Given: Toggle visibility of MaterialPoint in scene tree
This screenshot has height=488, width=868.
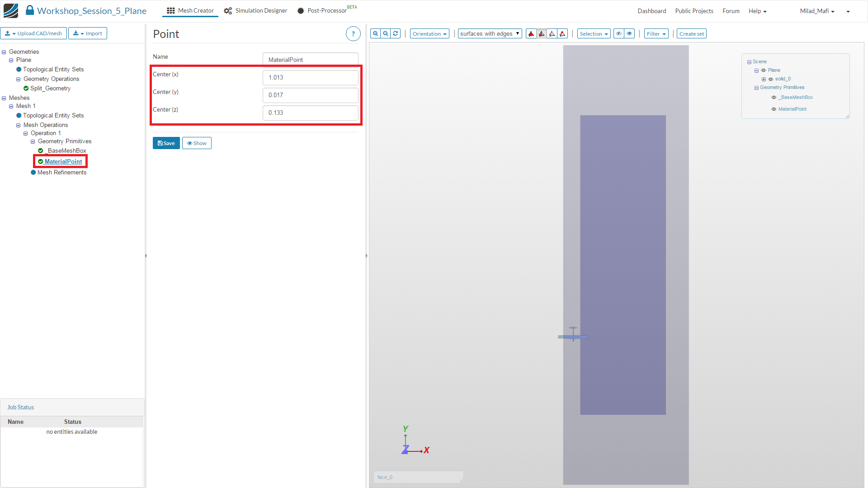Looking at the screenshot, I should [x=774, y=109].
